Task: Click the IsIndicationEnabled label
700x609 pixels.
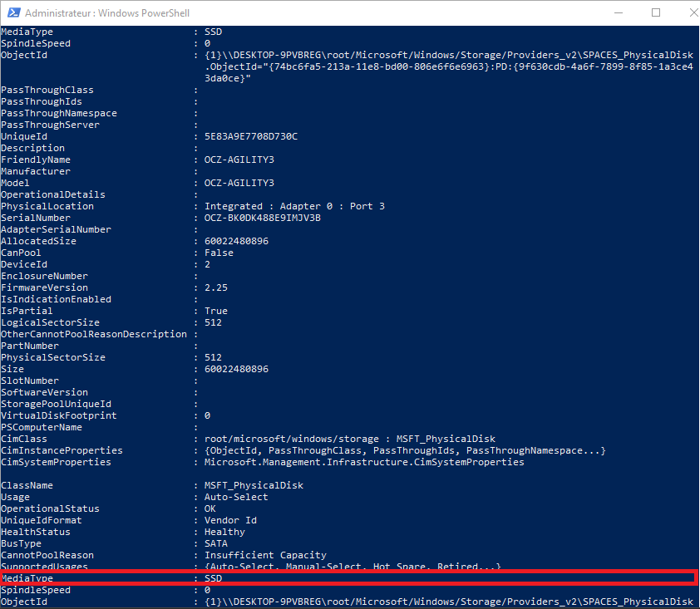Action: (57, 299)
